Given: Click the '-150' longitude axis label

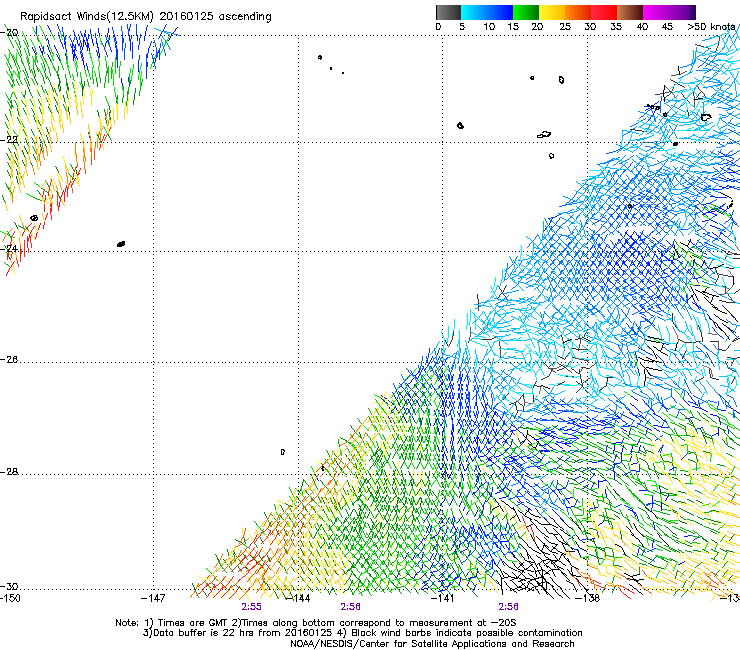Looking at the screenshot, I should 10,598.
